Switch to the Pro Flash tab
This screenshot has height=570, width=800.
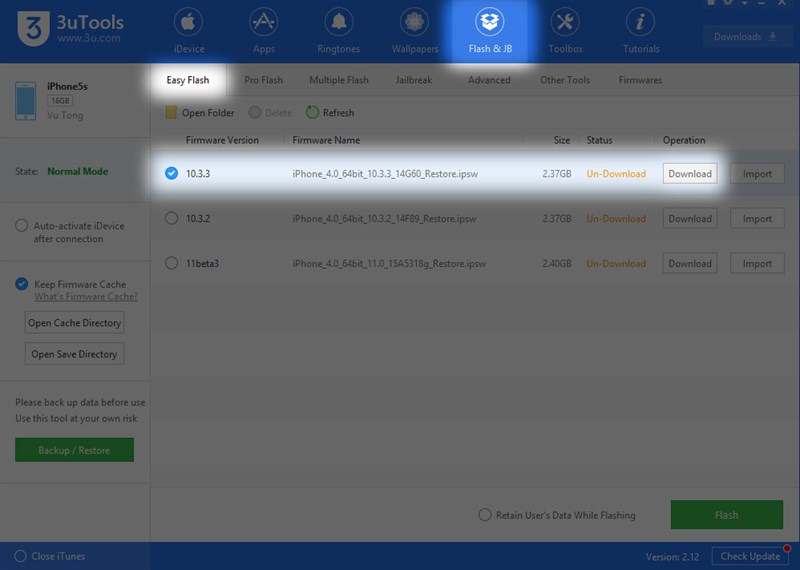[263, 80]
